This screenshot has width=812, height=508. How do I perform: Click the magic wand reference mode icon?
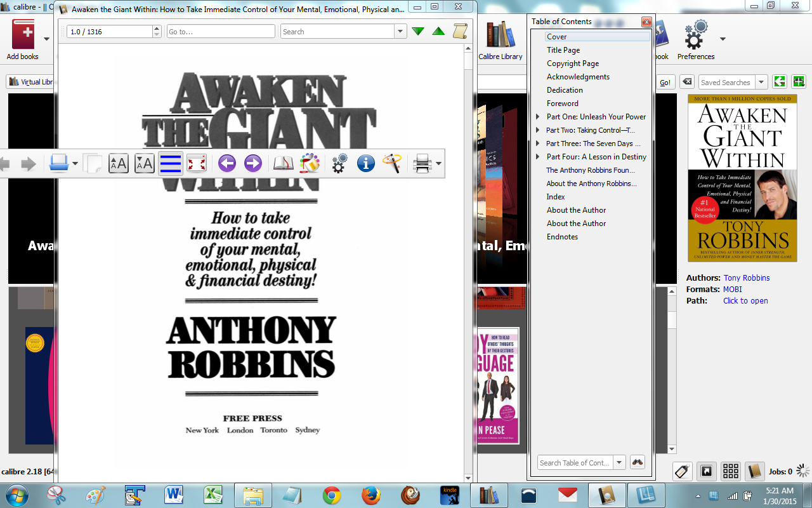click(392, 164)
